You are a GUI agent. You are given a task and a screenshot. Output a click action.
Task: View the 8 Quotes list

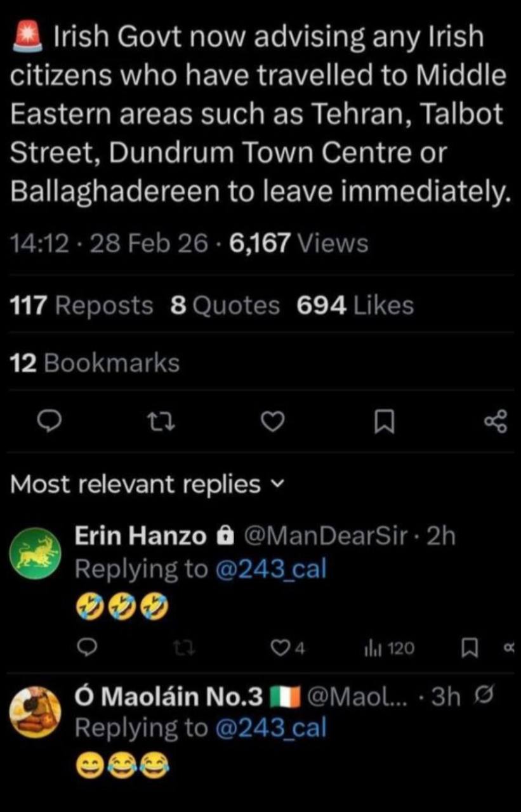225,306
